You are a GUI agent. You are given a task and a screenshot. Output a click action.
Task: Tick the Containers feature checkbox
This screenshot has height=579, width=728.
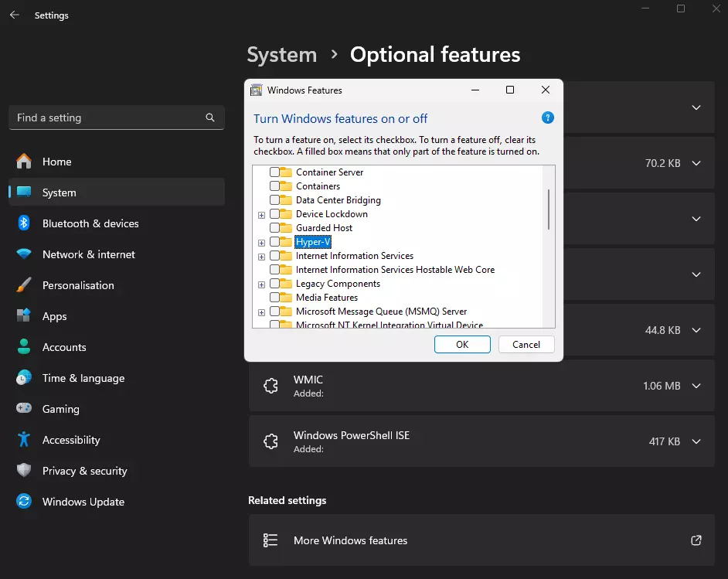[x=274, y=186]
